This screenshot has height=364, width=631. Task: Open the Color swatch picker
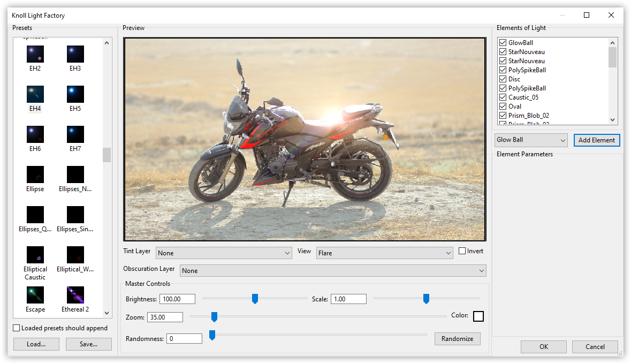(478, 316)
